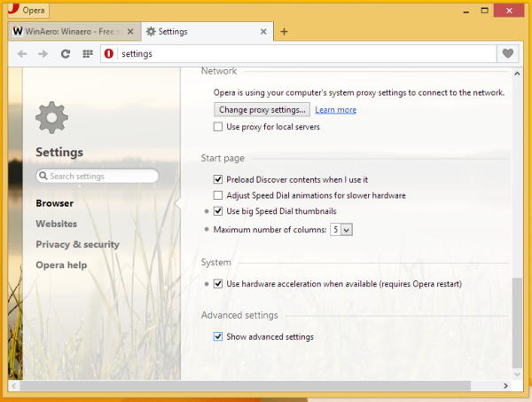Reload the page with refresh icon
This screenshot has height=402, width=532.
66,53
